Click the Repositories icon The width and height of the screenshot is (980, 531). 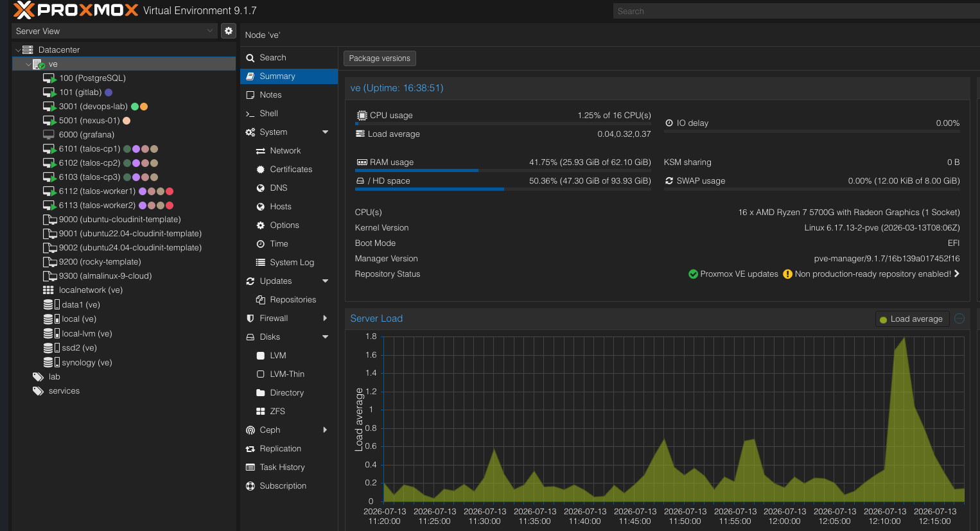coord(261,300)
